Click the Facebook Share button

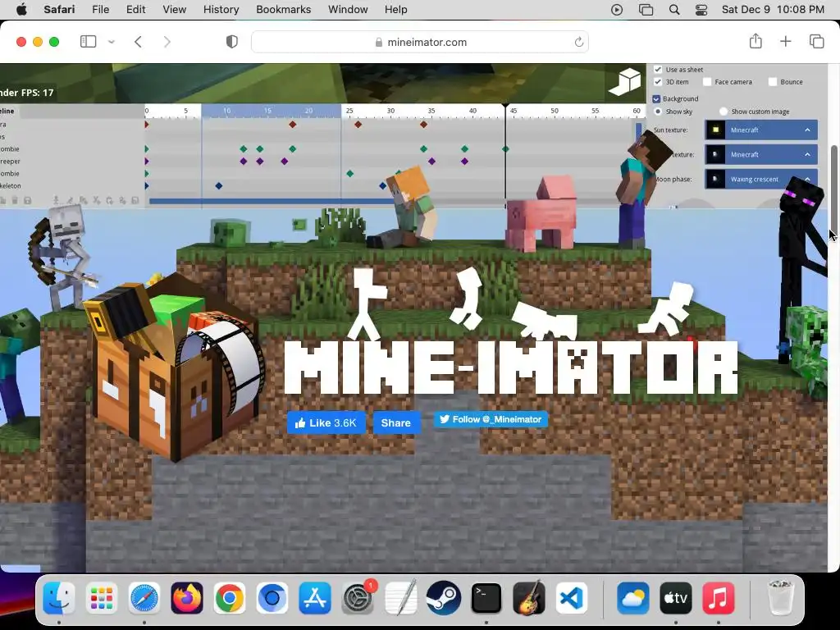[x=396, y=422]
